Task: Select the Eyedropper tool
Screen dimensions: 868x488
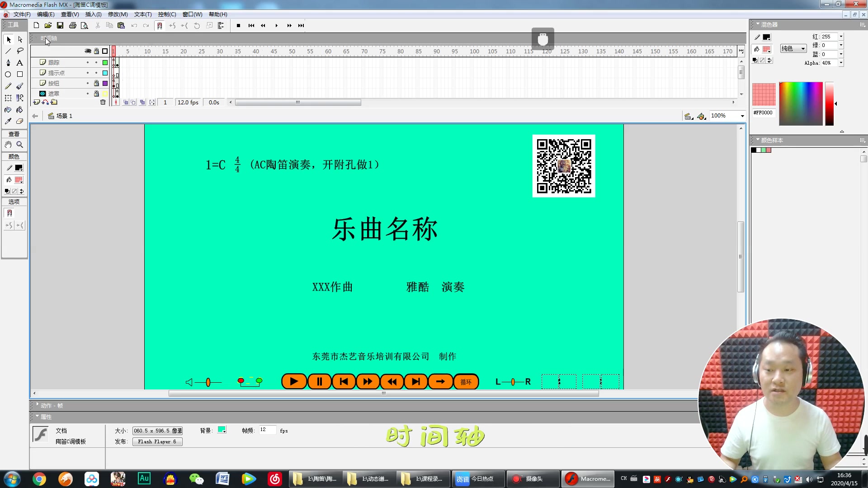Action: 9,122
